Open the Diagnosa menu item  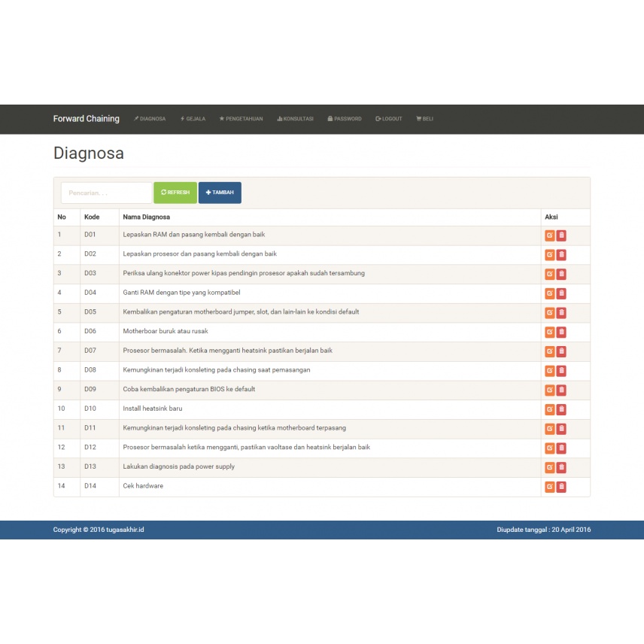click(x=150, y=119)
